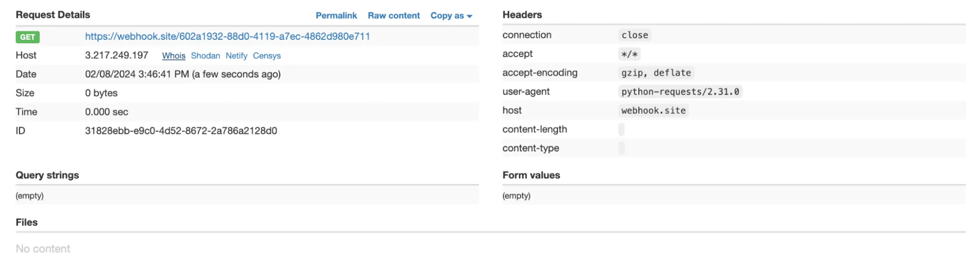Open Whois lookup for the host IP
The image size is (980, 271).
pos(174,56)
